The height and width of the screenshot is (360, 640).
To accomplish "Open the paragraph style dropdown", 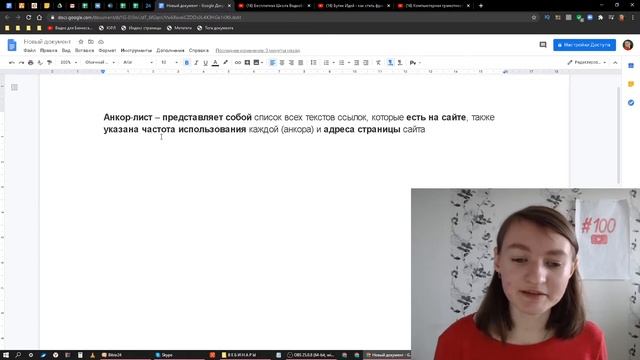I will click(x=100, y=62).
